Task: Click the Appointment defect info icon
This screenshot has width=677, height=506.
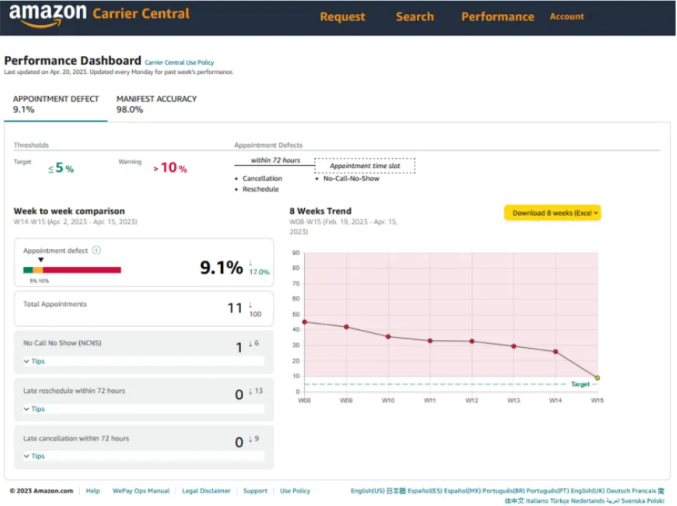Action: tap(96, 250)
